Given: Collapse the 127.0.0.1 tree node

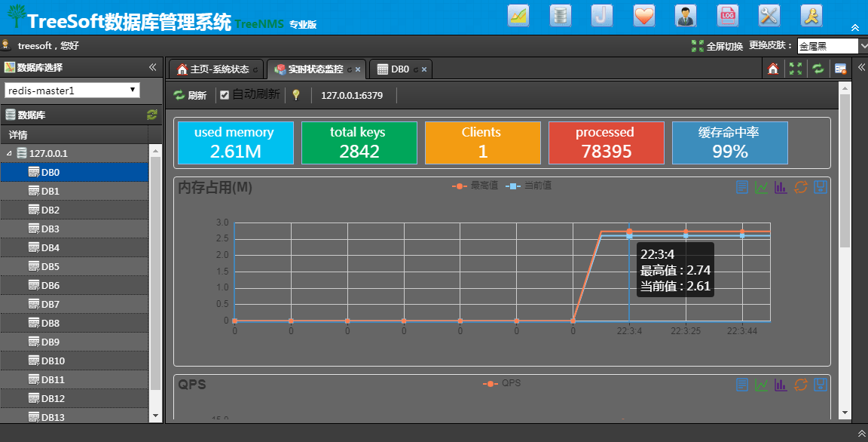Looking at the screenshot, I should coord(9,153).
